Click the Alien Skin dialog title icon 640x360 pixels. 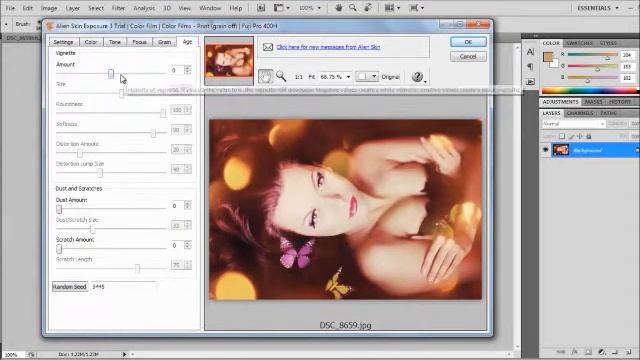[50, 26]
